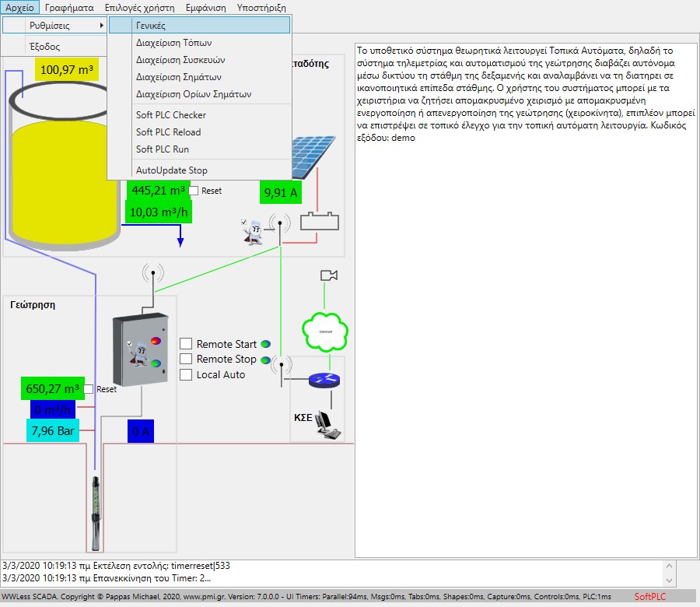Click the Έξοδος exit entry
The image size is (700, 607).
click(x=44, y=47)
